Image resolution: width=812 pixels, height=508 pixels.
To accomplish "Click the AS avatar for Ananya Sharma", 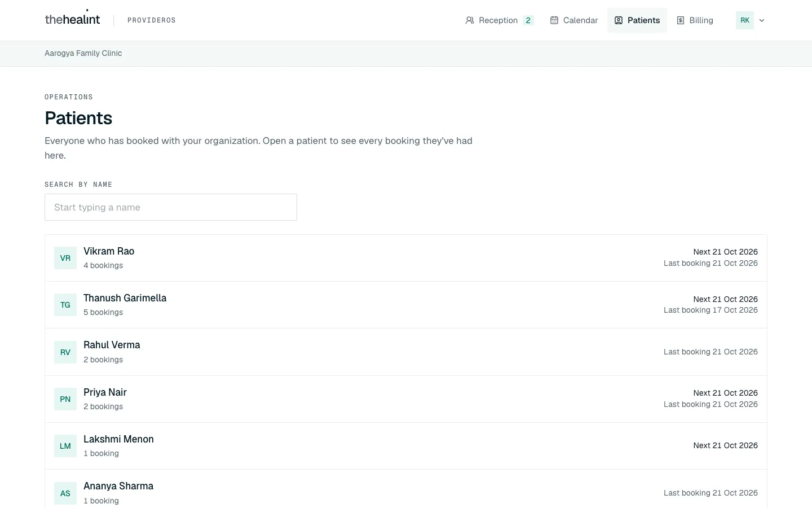I will coord(65,493).
